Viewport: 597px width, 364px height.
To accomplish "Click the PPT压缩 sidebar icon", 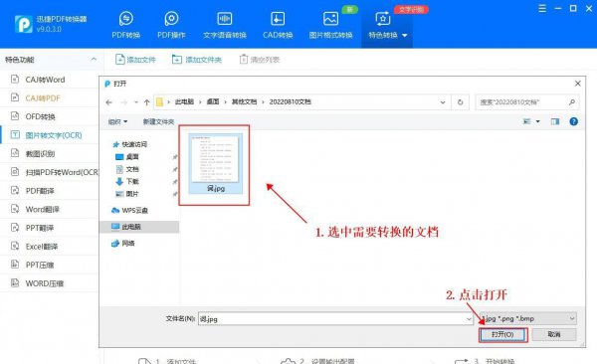I will [15, 265].
